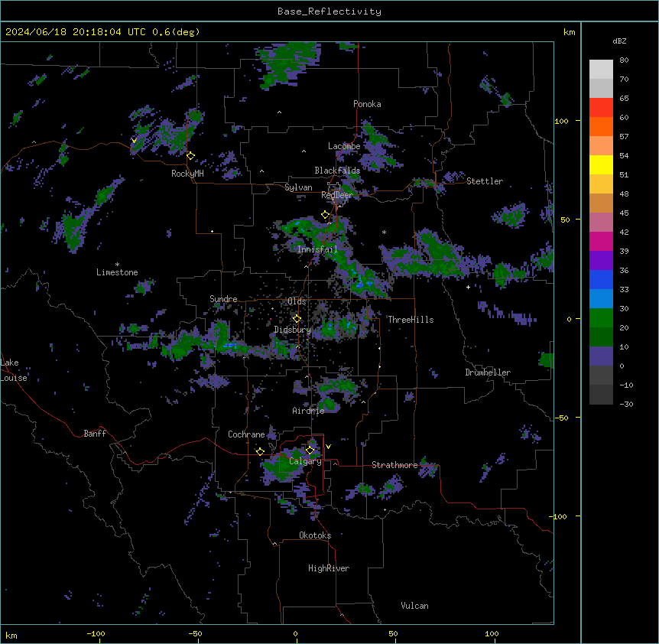659x644 pixels.
Task: Click the Airdrie town label
Action: coord(308,411)
